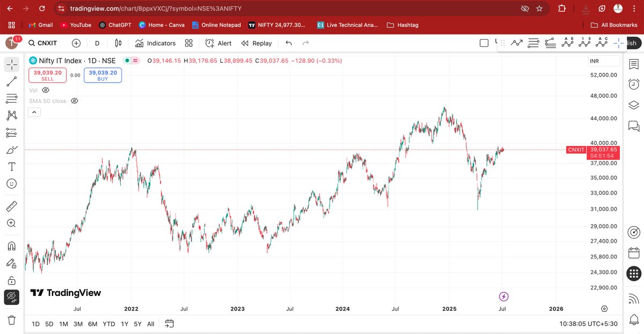644x334 pixels.
Task: Set chart range to All
Action: tap(151, 324)
